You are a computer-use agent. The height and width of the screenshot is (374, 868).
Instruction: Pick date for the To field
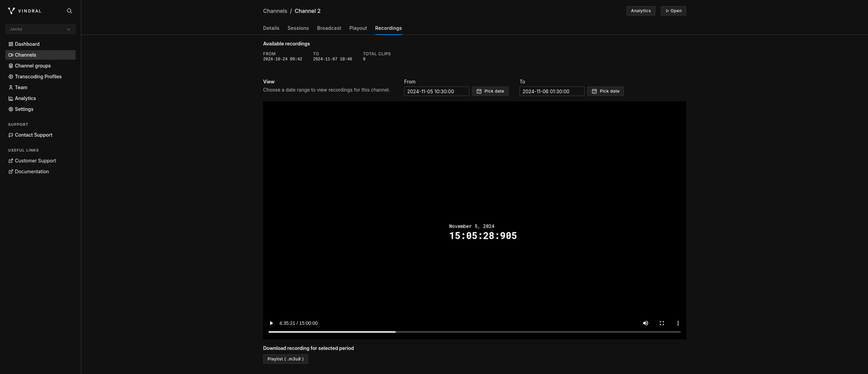(605, 91)
